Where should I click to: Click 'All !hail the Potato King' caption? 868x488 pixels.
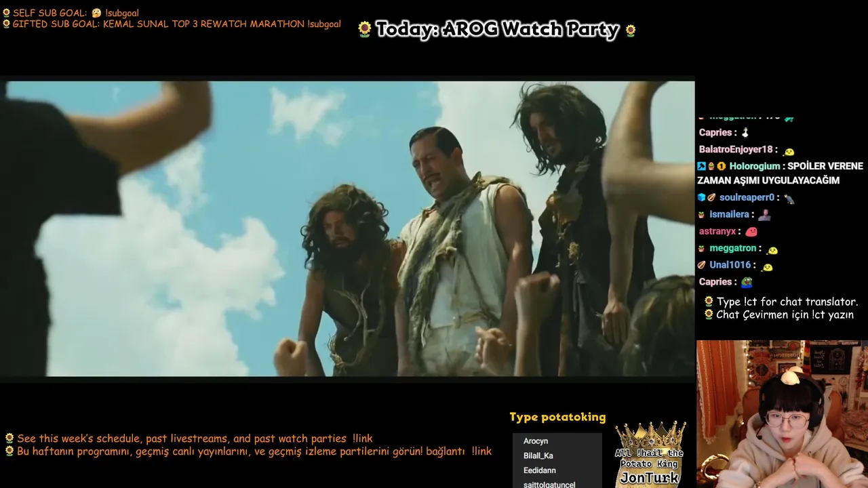coord(650,459)
